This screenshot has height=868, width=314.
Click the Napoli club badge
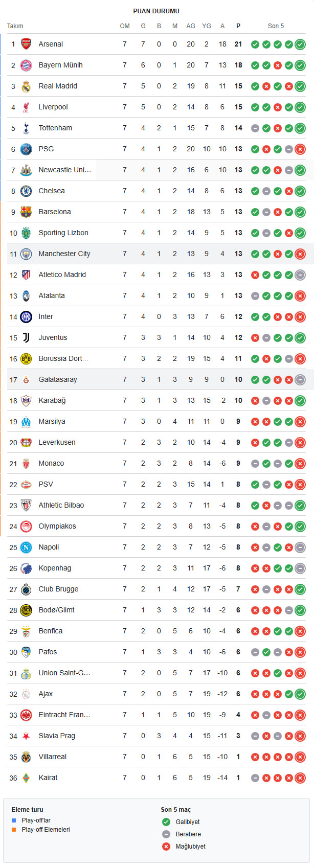coord(26,547)
